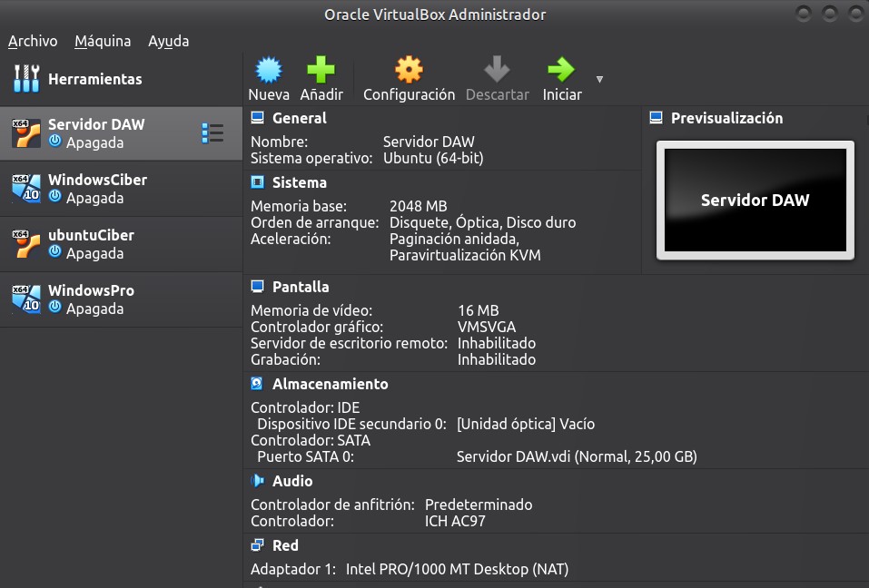869x588 pixels.
Task: Click the Herramientas tools icon
Action: pyautogui.click(x=26, y=79)
